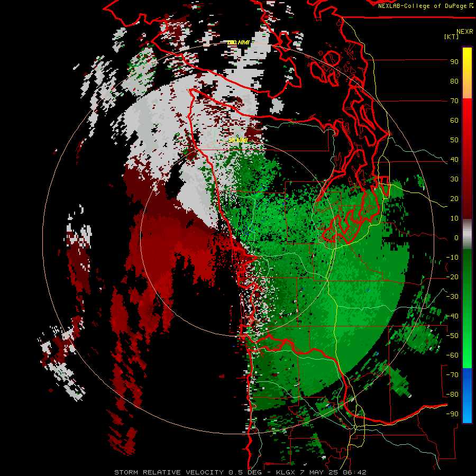Viewport: 476px width, 476px height.
Task: Click the 60 value on the velocity scale
Action: pos(454,120)
